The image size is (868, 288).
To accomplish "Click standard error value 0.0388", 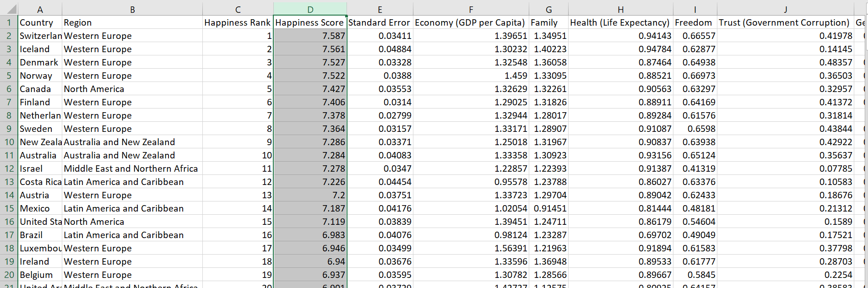I will coord(380,76).
